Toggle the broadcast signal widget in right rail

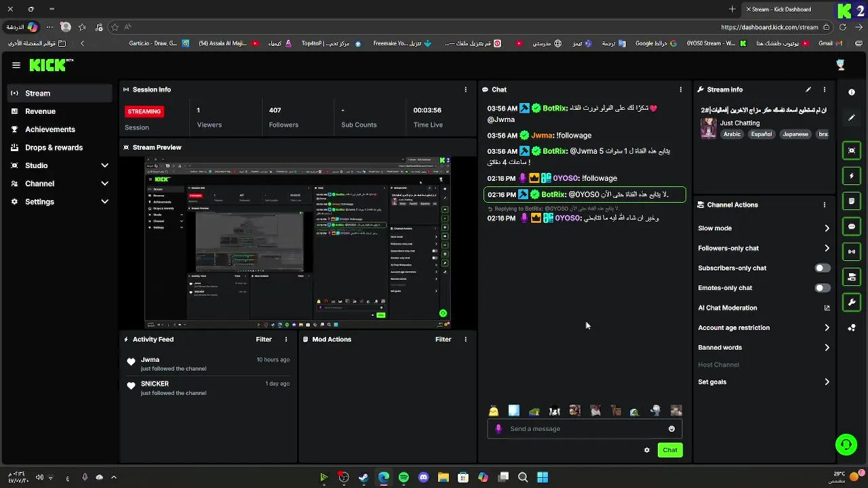click(x=852, y=251)
